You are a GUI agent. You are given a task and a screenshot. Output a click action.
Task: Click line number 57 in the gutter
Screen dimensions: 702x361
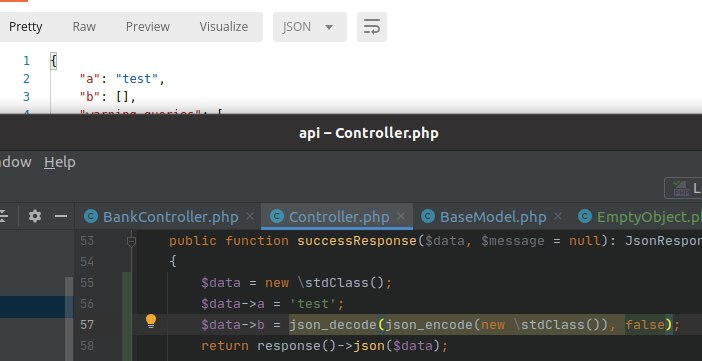(x=87, y=325)
